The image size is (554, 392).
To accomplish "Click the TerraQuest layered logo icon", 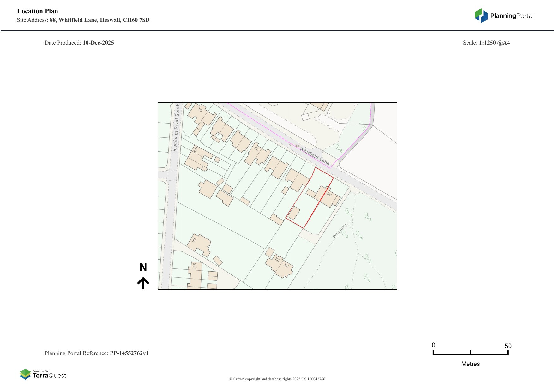I will tap(25, 374).
